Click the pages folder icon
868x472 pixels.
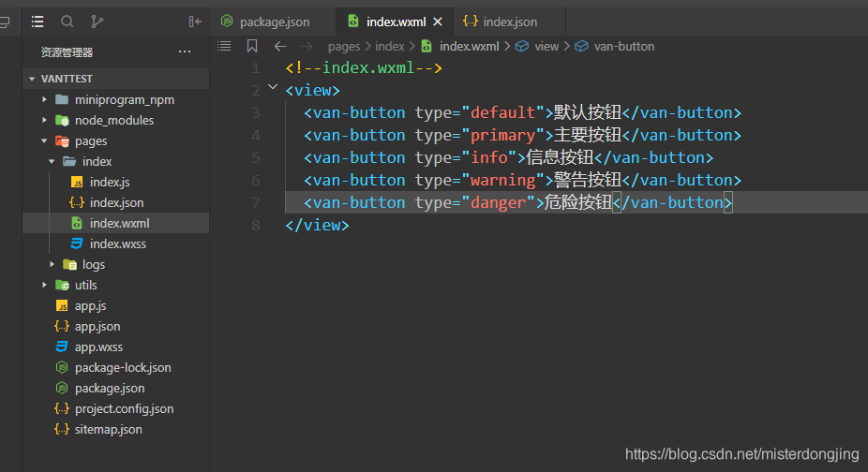pos(62,141)
